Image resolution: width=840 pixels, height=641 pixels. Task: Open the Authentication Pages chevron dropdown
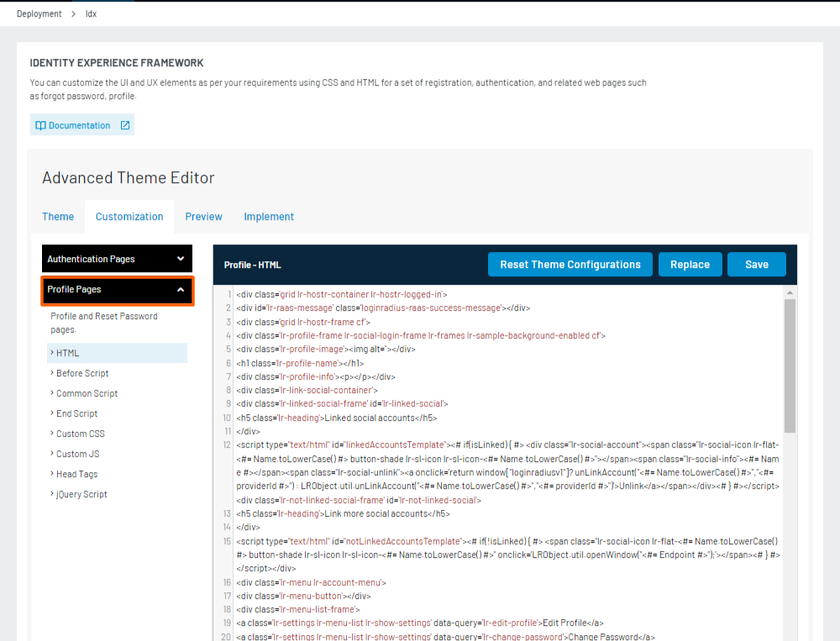pos(180,258)
